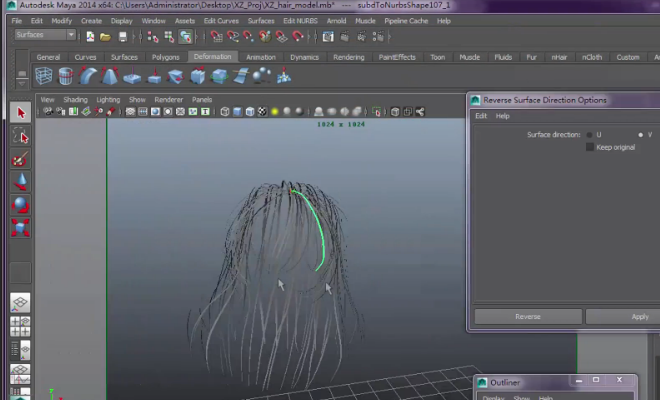Open Help menu in Reverse Surface options
Image resolution: width=660 pixels, height=400 pixels.
[x=502, y=116]
